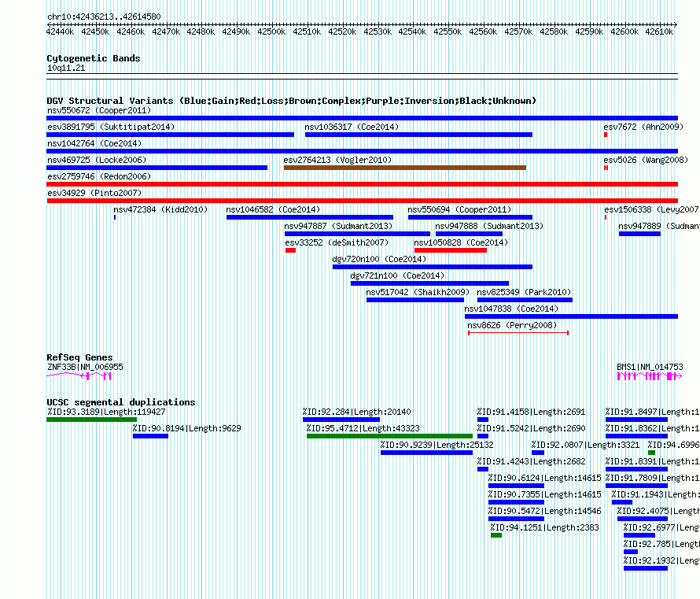The width and height of the screenshot is (700, 599).
Task: Select the 10q11.21 band label
Action: (66, 68)
